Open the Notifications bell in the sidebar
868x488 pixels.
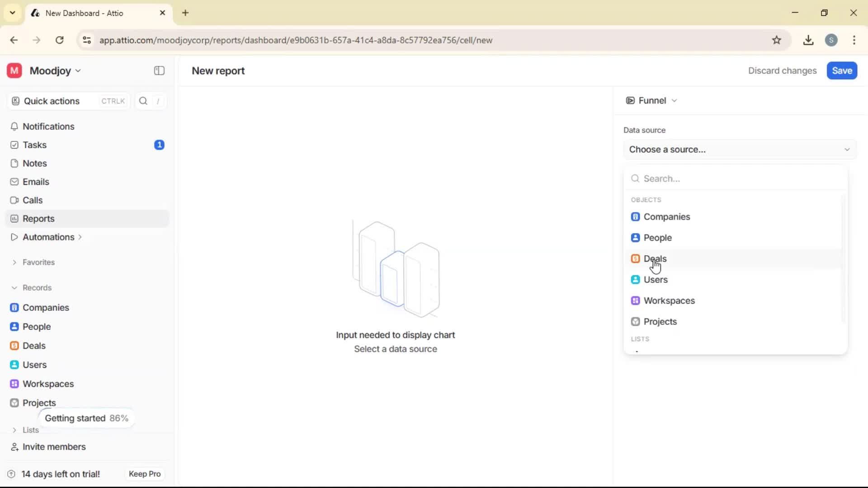[x=48, y=127]
